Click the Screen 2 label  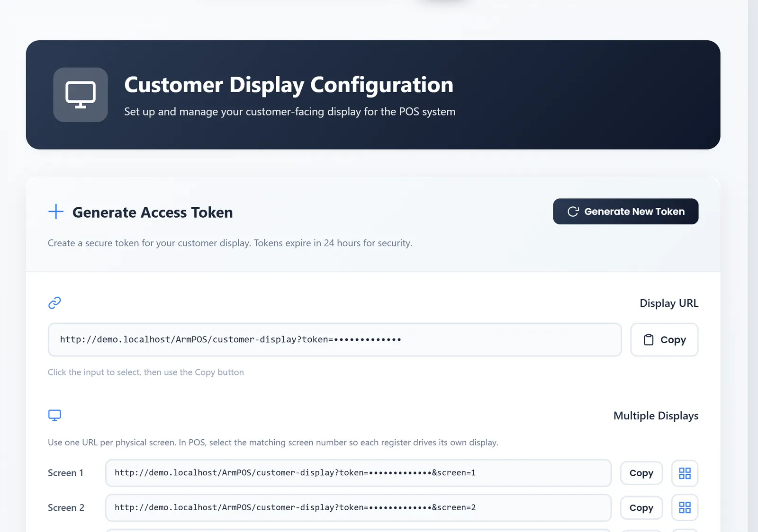pos(66,507)
